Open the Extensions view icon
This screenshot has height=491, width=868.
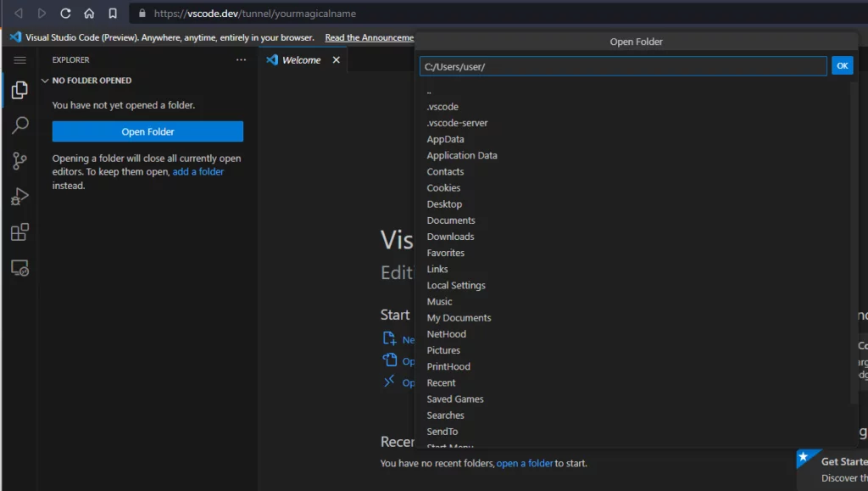(x=19, y=232)
